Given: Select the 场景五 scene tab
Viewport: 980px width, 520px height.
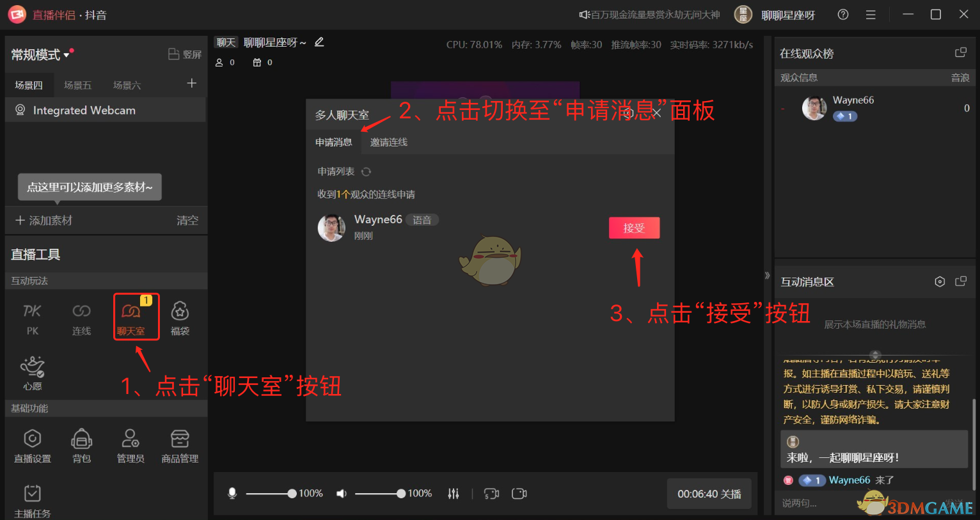Looking at the screenshot, I should point(77,84).
